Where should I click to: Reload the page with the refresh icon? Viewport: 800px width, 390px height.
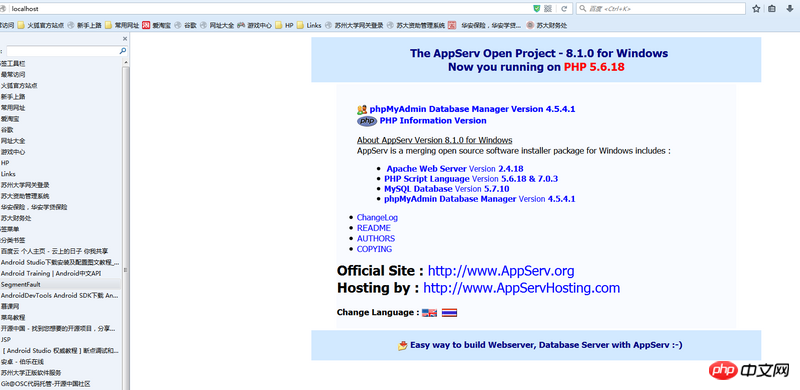coord(564,9)
